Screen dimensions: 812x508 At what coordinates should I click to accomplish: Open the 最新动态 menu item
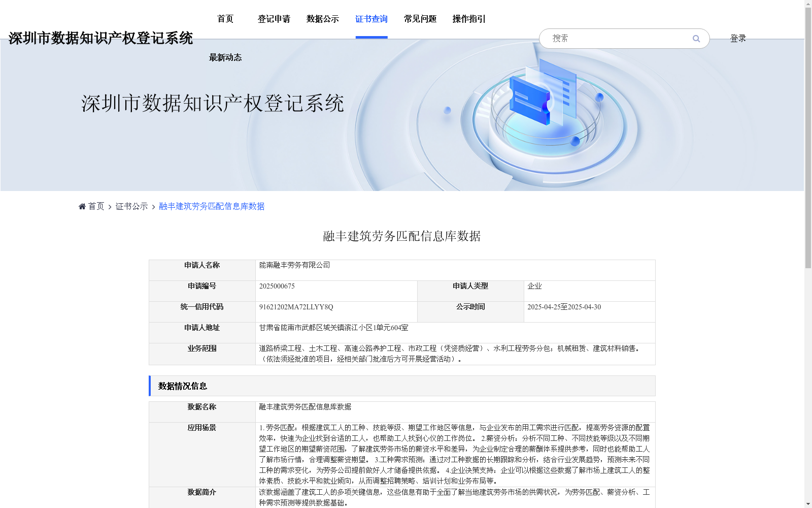coord(225,57)
